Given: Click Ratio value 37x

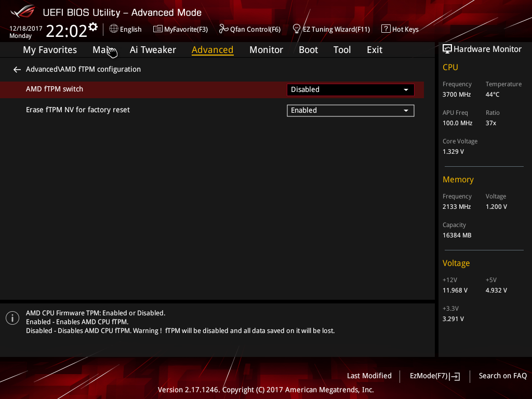Looking at the screenshot, I should tap(490, 123).
